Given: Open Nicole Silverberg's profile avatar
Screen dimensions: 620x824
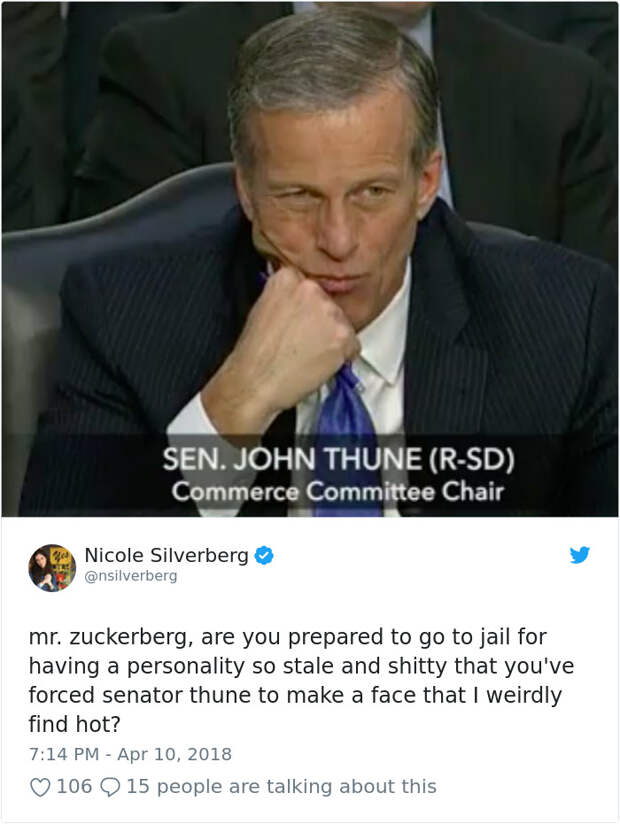Looking at the screenshot, I should [x=52, y=568].
